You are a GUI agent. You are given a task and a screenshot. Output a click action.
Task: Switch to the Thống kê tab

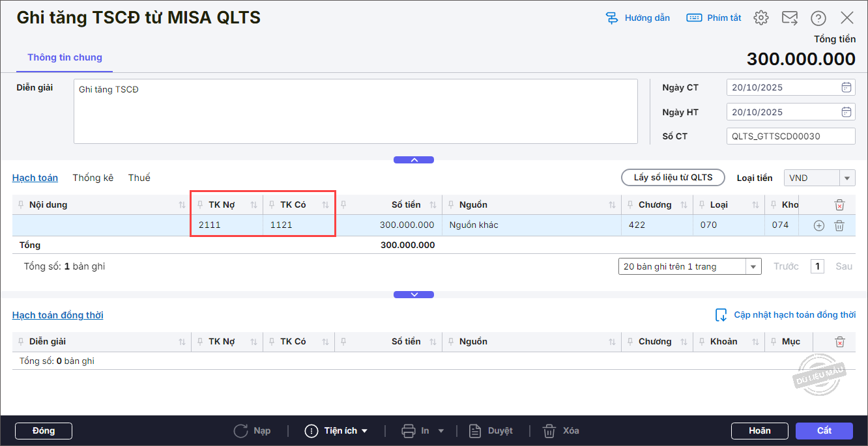tap(93, 178)
